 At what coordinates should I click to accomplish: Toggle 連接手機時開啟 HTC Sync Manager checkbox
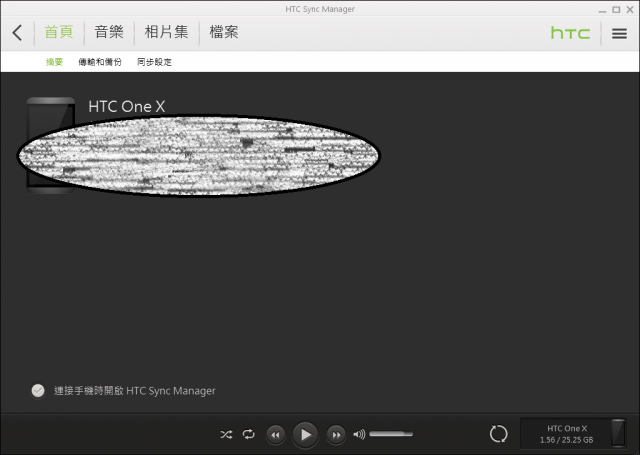click(38, 391)
